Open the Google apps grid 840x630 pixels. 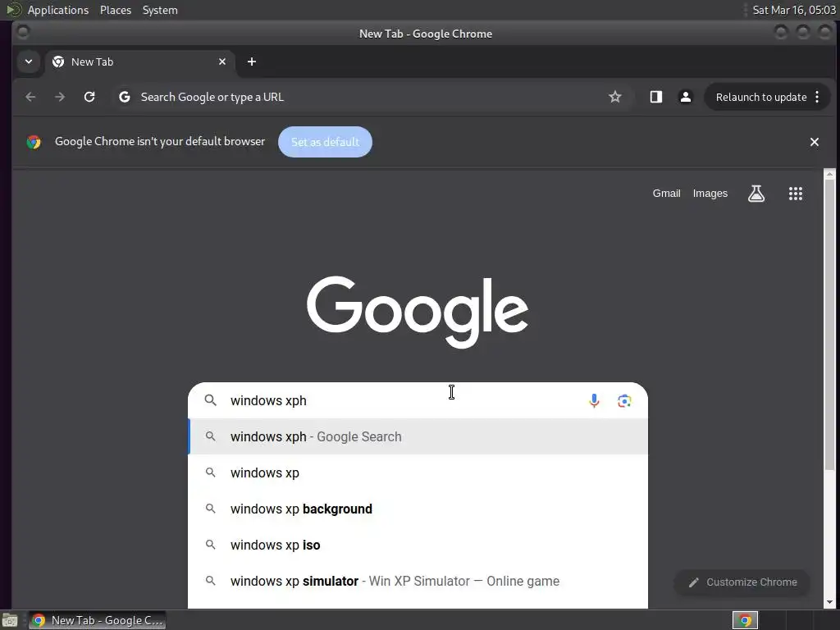796,194
